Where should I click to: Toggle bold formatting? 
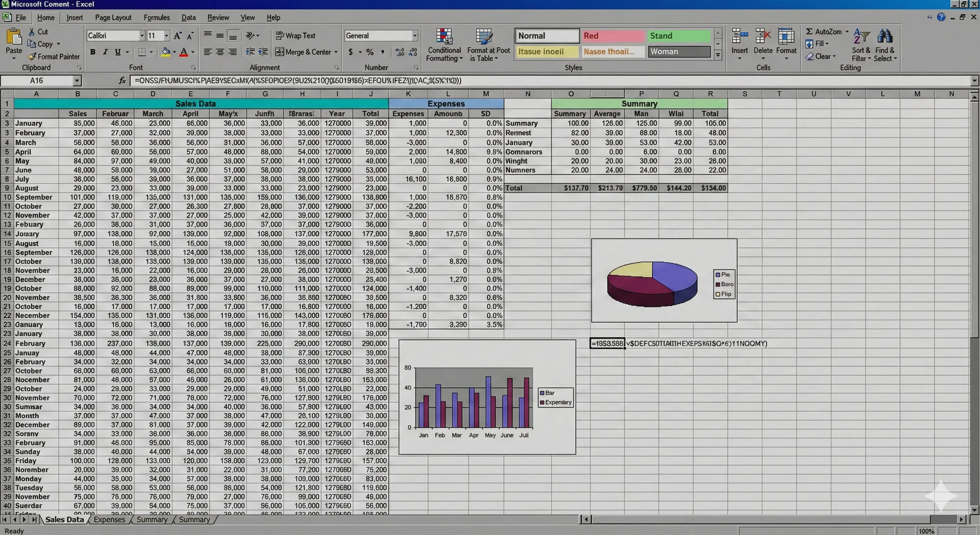point(93,52)
